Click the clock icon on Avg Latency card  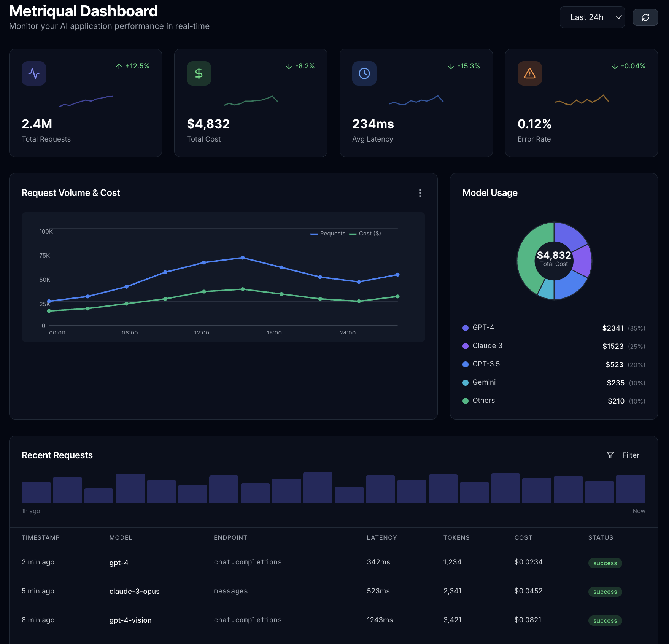[364, 73]
